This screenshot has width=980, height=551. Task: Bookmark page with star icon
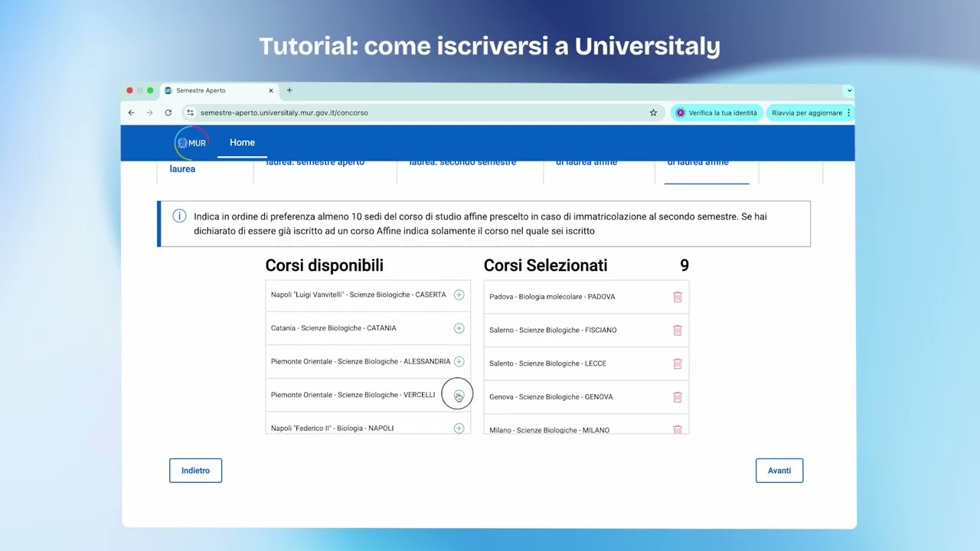coord(653,112)
